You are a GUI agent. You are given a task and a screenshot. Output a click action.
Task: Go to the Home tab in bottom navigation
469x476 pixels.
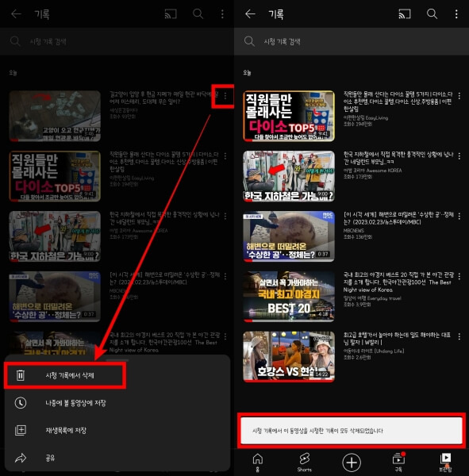click(258, 462)
